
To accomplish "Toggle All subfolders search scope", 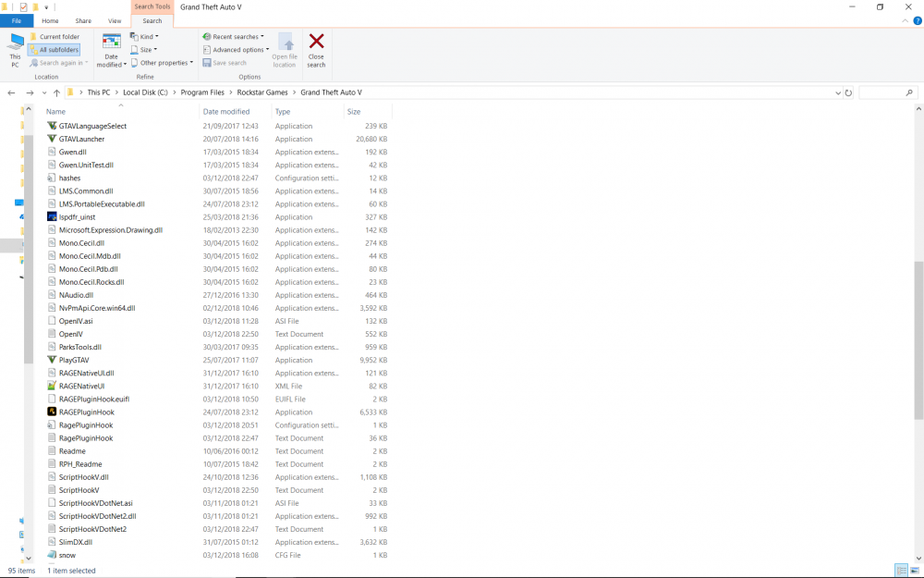I will coord(54,50).
